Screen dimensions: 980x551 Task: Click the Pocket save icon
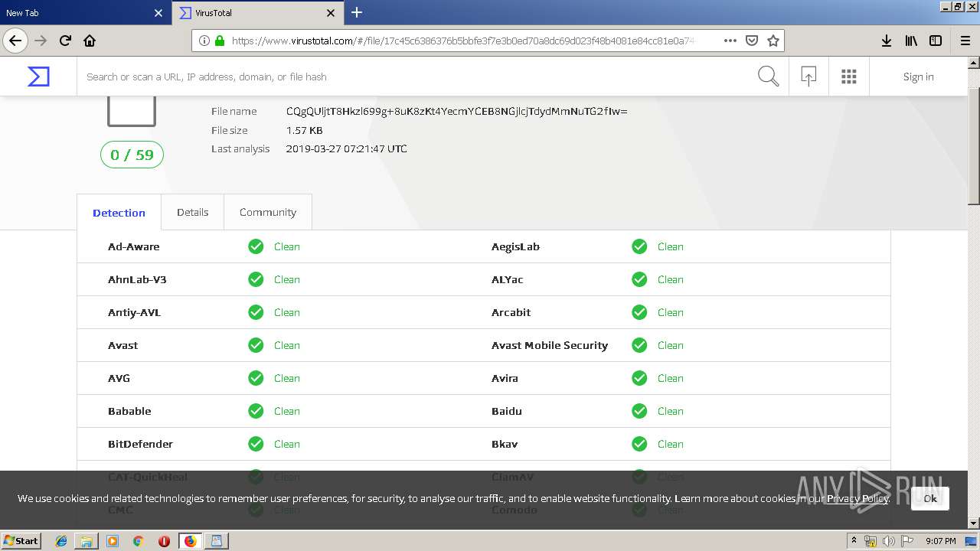click(x=752, y=41)
